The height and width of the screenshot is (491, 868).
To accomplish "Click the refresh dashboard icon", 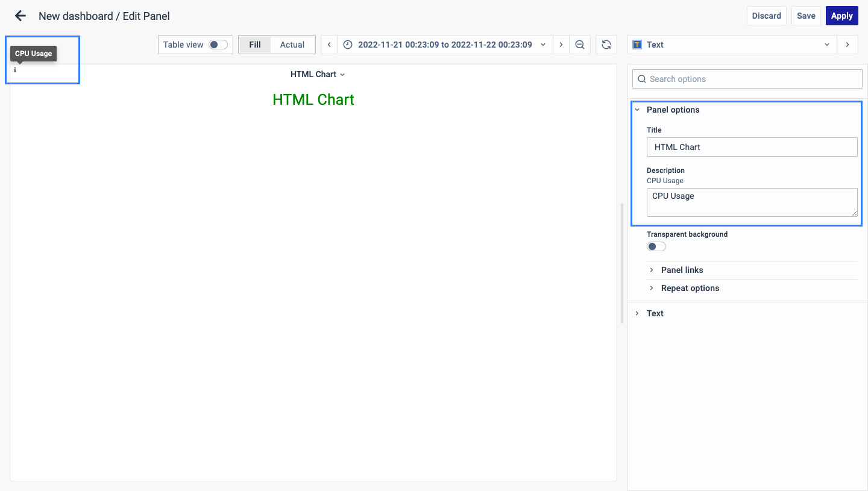I will 606,45.
